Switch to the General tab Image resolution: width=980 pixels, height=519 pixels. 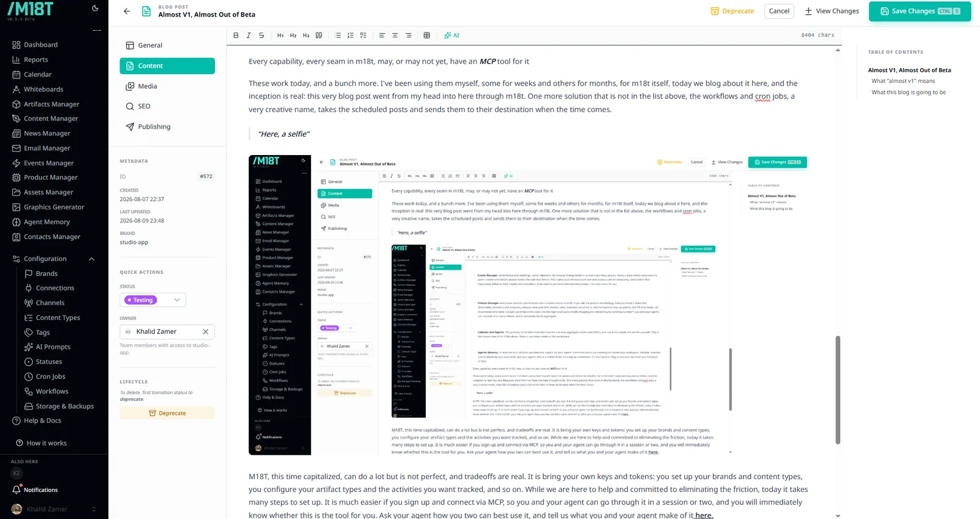pyautogui.click(x=167, y=45)
